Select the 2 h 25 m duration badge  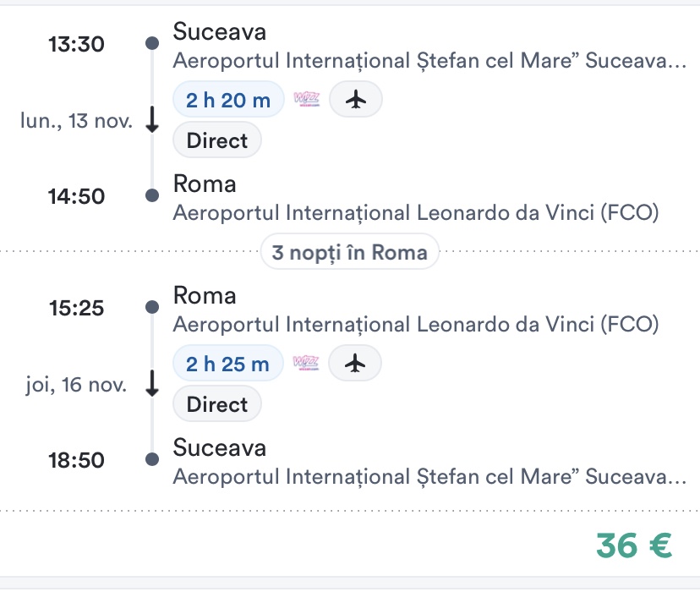point(227,364)
